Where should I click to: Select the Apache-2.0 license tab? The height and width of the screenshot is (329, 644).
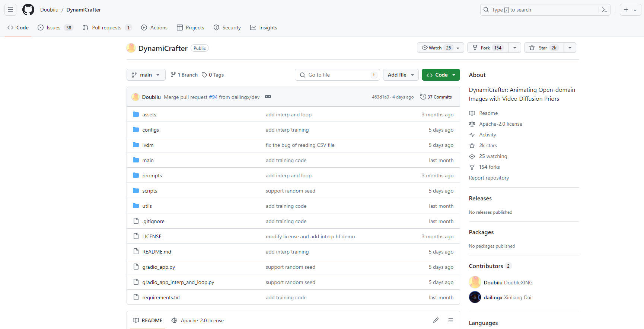[x=198, y=320]
